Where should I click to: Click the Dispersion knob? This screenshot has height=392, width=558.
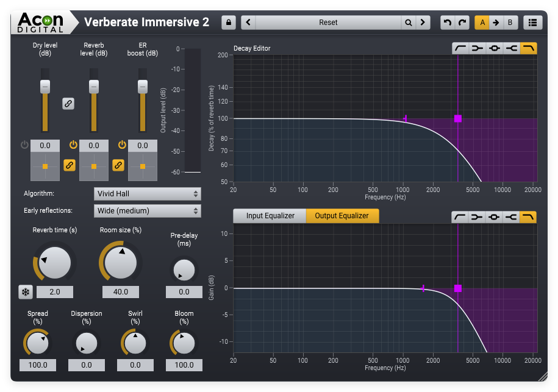tap(87, 344)
